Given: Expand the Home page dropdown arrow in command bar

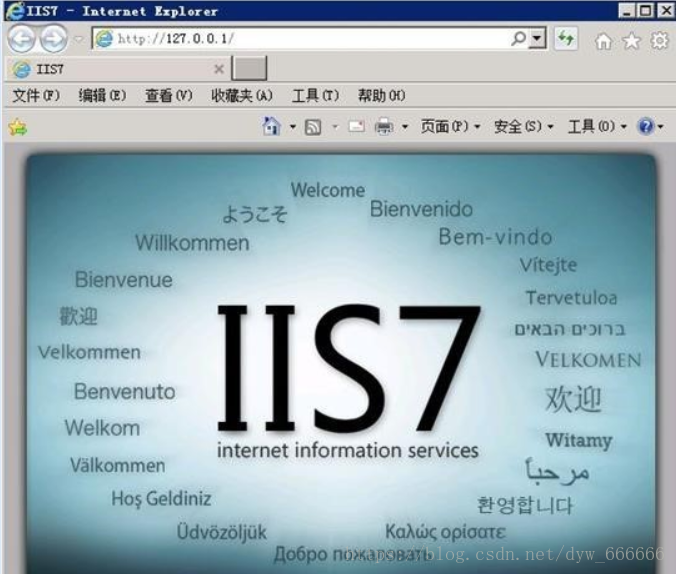Looking at the screenshot, I should click(293, 127).
